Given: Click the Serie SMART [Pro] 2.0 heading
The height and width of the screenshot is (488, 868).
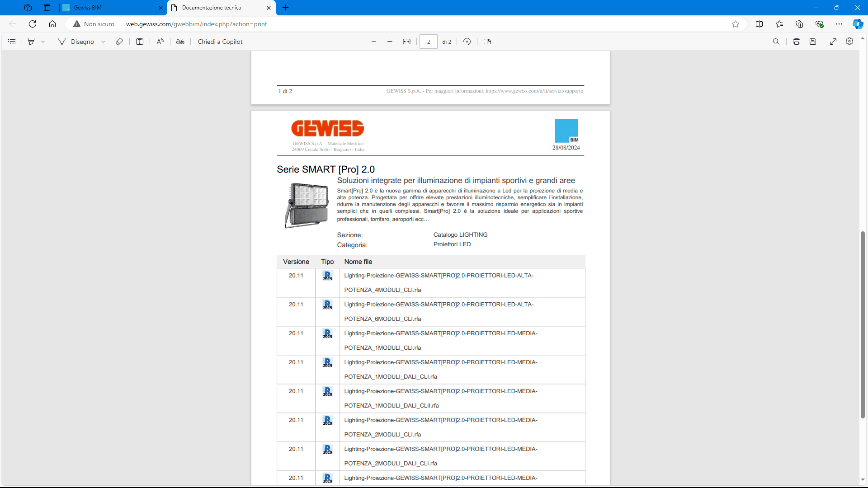Looking at the screenshot, I should point(325,169).
